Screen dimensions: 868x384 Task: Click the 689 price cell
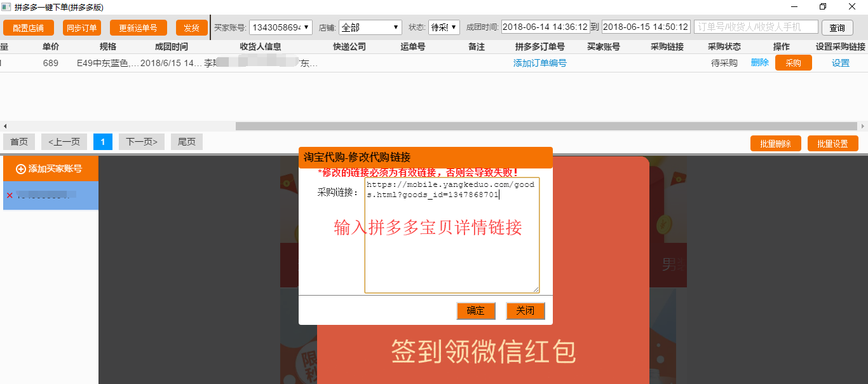(x=51, y=63)
